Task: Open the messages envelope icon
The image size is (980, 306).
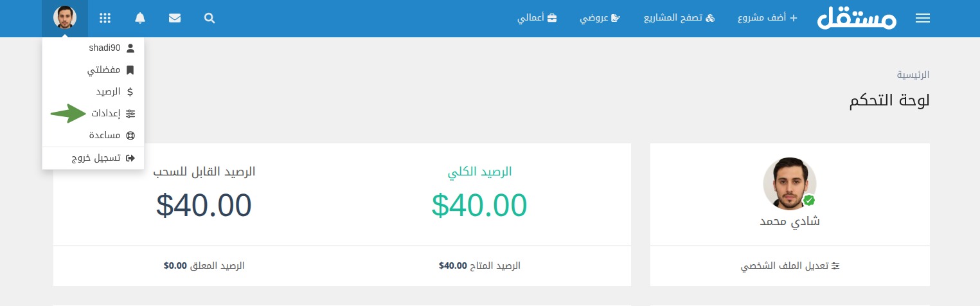Action: pos(175,19)
